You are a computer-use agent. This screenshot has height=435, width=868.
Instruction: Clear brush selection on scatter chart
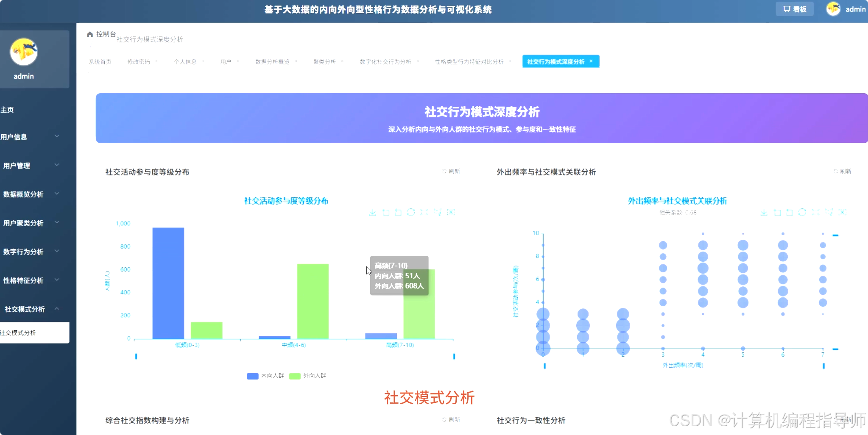pyautogui.click(x=843, y=212)
